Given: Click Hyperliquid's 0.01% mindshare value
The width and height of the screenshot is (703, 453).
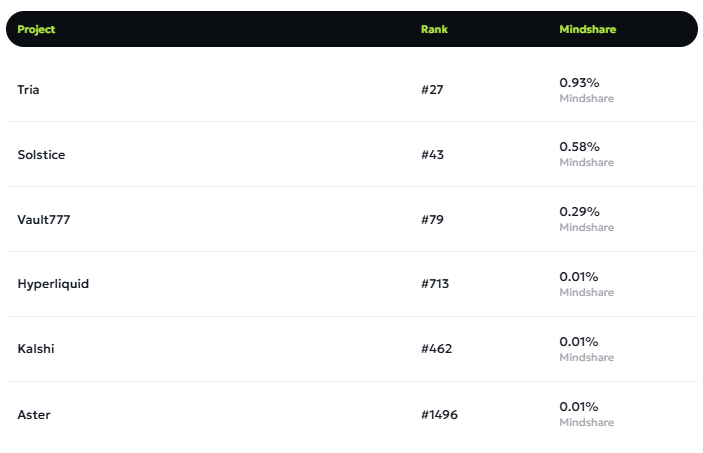Looking at the screenshot, I should (579, 277).
